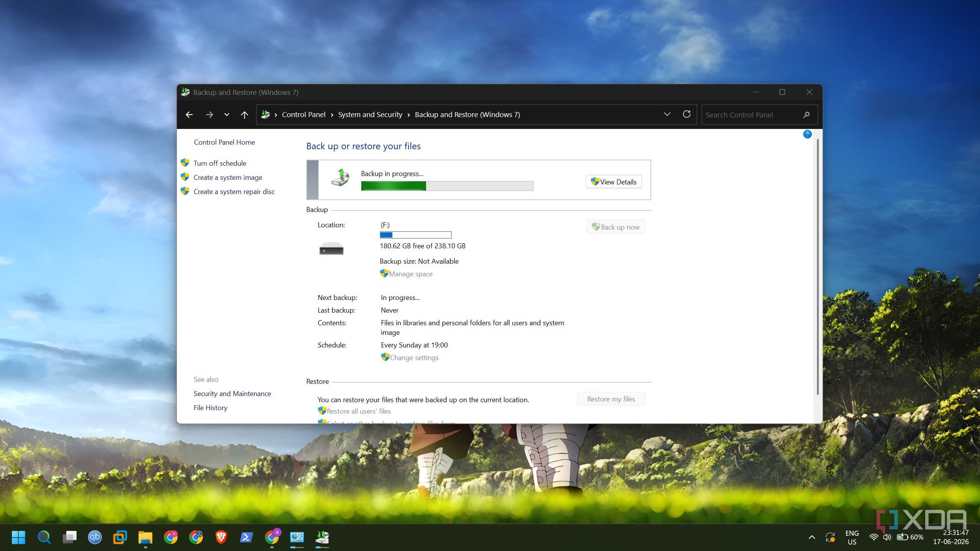Click Turn off schedule link

coord(220,163)
